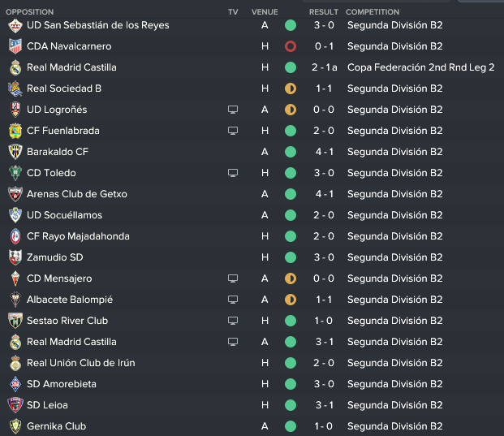Image resolution: width=504 pixels, height=436 pixels.
Task: Click the Barakaldo CF club crest
Action: (x=15, y=152)
